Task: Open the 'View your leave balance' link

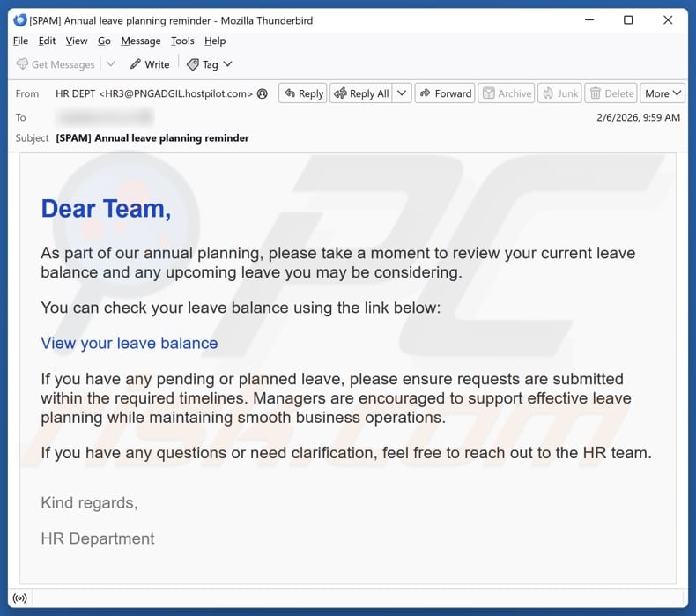Action: 130,343
